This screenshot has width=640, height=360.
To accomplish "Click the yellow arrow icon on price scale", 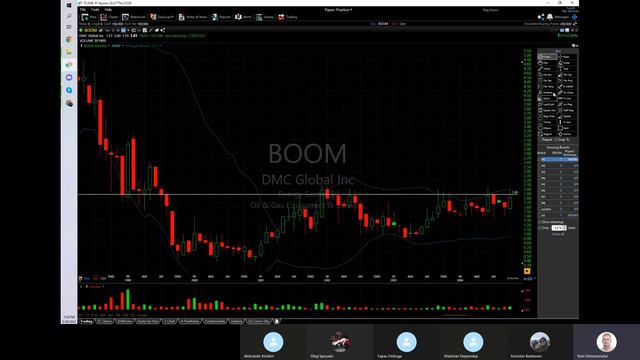I will tap(527, 271).
